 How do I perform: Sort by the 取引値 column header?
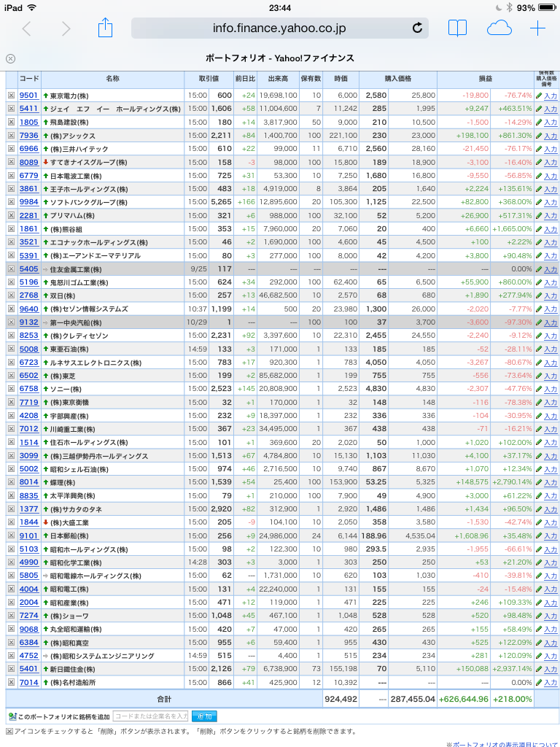click(x=209, y=79)
